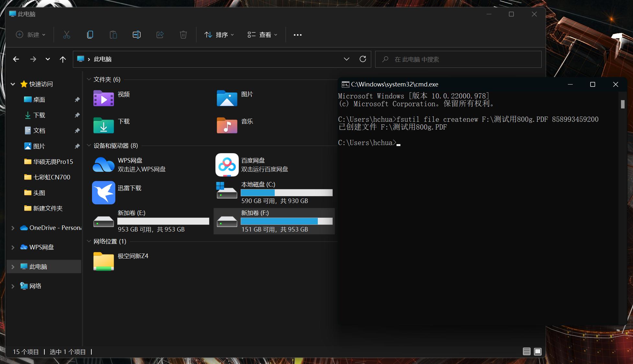The image size is (633, 364).
Task: Click the Cut icon in the toolbar
Action: point(66,35)
